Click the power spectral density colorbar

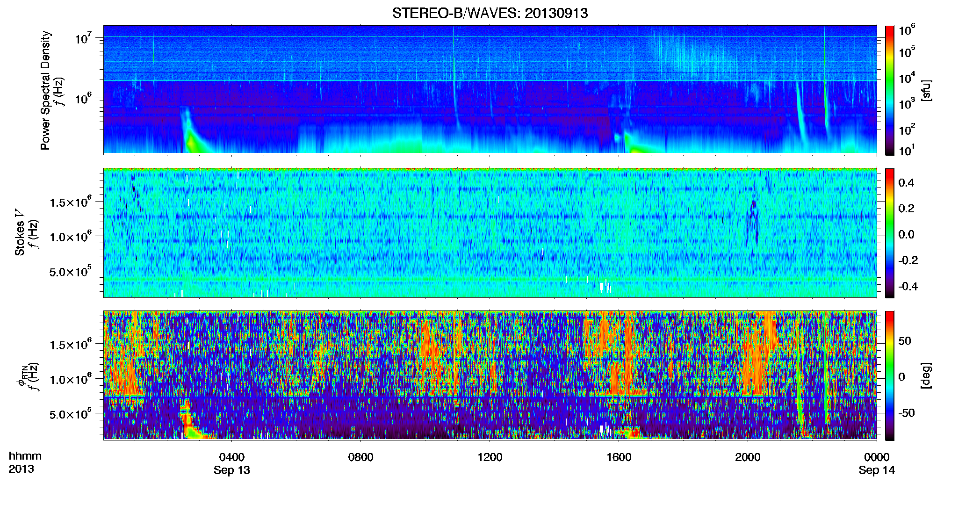point(890,90)
